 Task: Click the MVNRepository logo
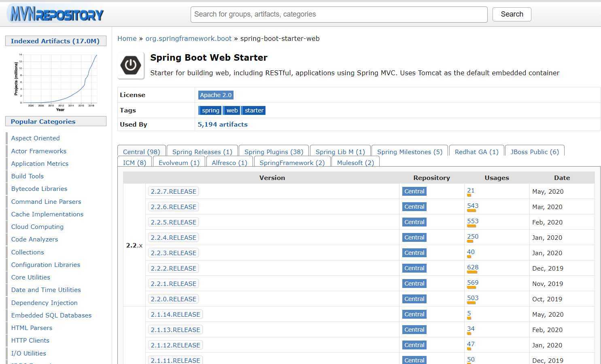pos(55,14)
